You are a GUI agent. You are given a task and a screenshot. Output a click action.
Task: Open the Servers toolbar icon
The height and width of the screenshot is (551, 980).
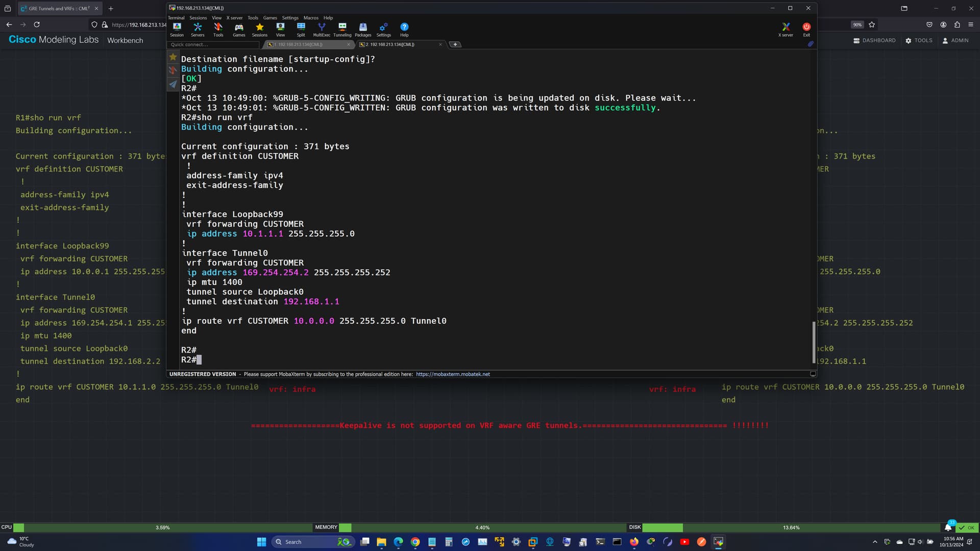(198, 30)
